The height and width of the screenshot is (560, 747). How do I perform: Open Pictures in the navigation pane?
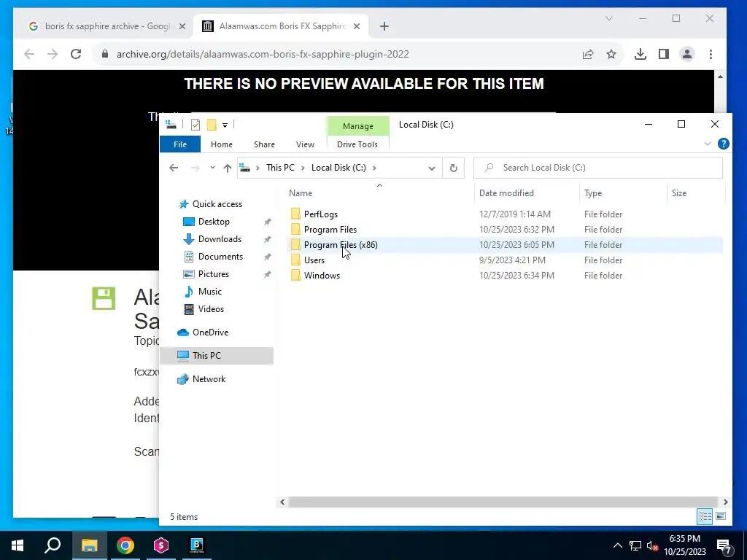tap(214, 274)
